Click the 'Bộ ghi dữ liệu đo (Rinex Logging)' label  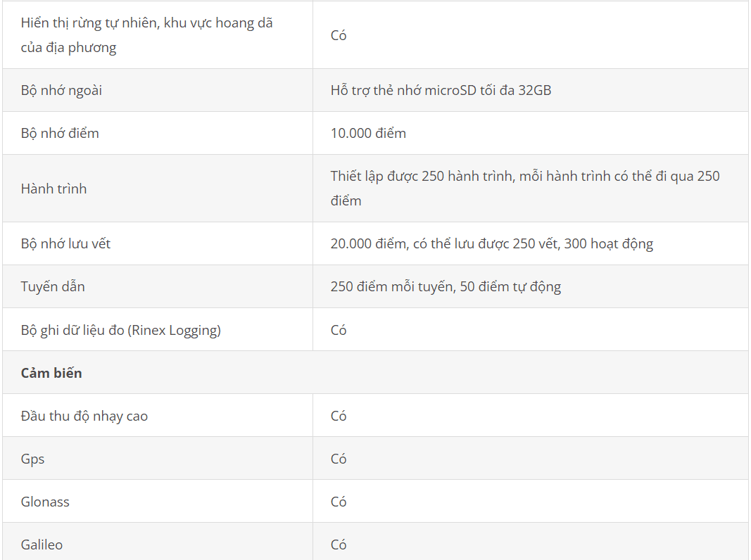click(x=120, y=330)
